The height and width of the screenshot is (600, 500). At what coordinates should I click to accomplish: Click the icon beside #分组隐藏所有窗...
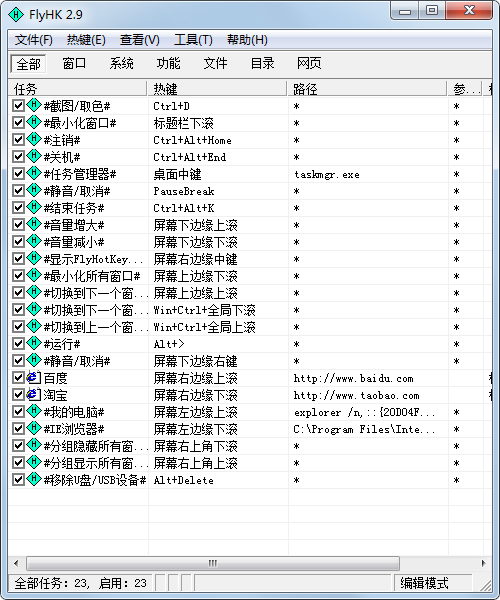tap(34, 445)
